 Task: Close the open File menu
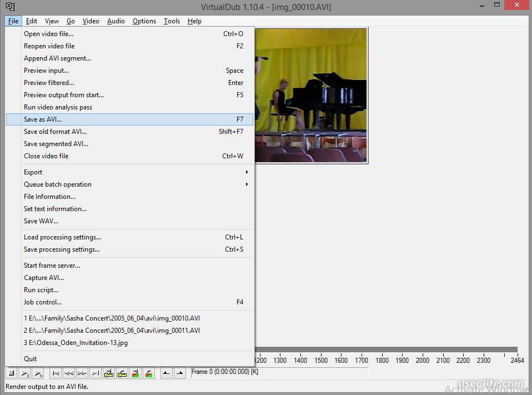(x=13, y=21)
